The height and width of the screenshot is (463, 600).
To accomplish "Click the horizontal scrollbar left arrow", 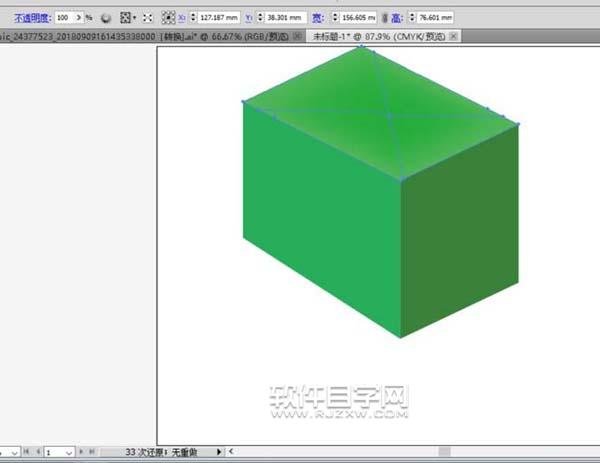I will (231, 452).
